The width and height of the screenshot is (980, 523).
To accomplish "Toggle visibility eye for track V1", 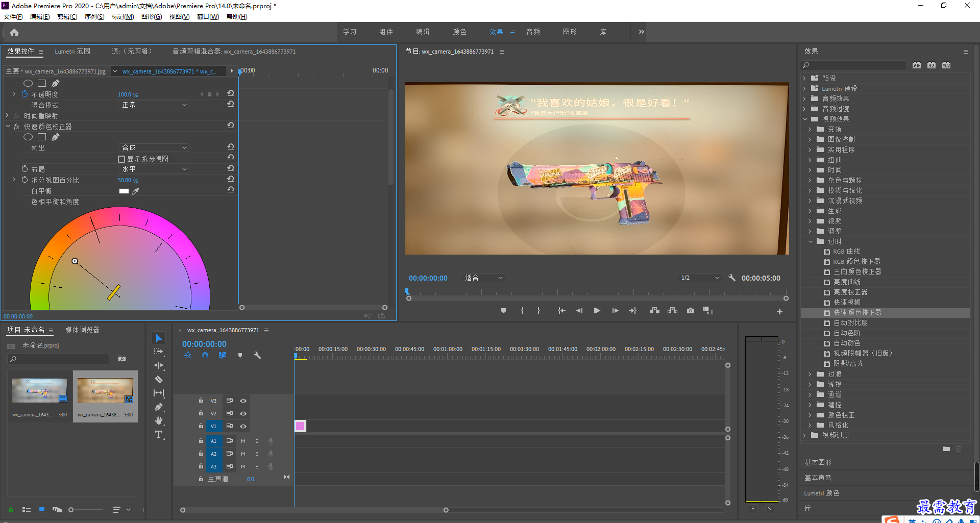I will click(x=243, y=426).
